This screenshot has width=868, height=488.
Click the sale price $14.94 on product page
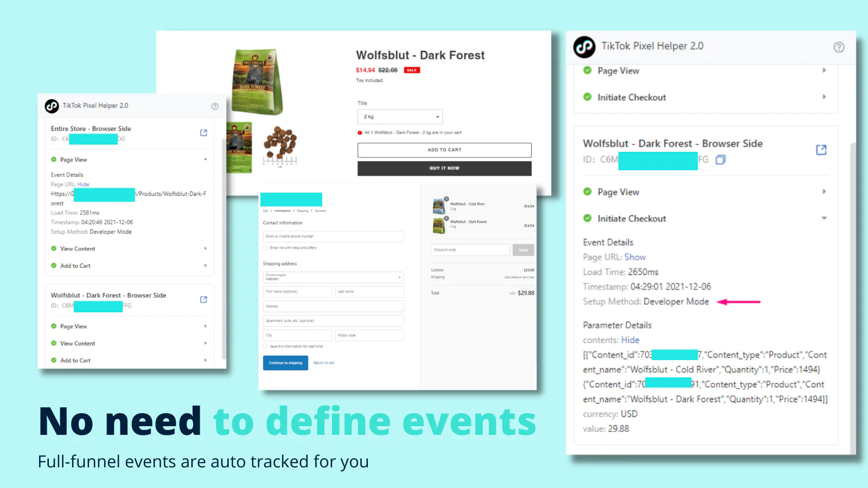pos(365,70)
